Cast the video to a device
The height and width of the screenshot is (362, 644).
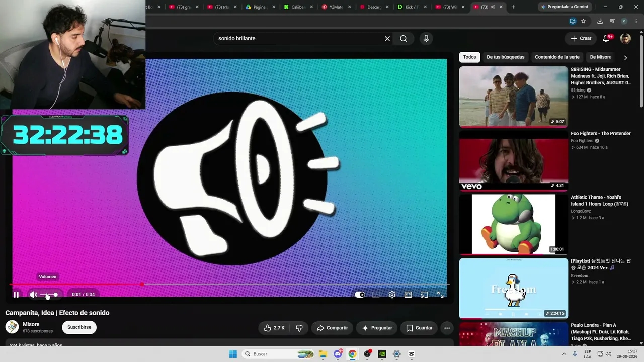[x=424, y=295]
